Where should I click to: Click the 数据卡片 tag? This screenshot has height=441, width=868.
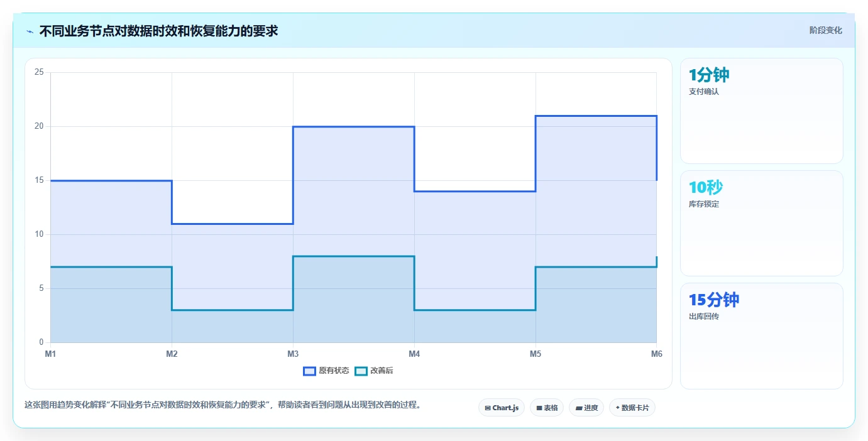[x=632, y=408]
